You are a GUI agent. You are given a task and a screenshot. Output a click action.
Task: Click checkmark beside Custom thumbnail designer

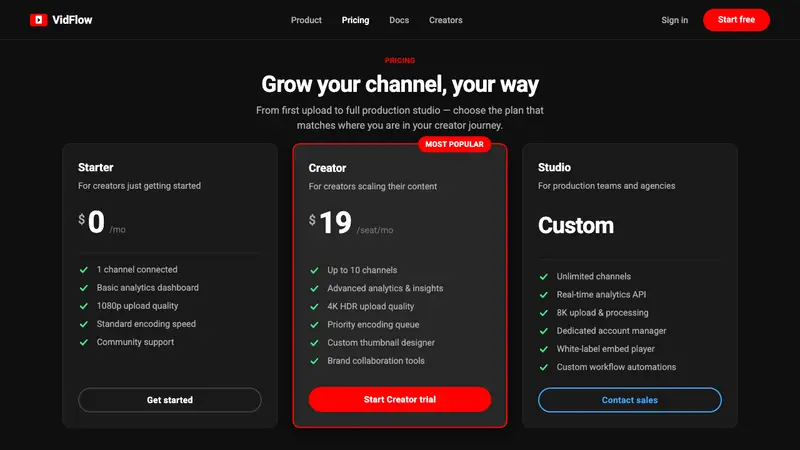pos(314,343)
